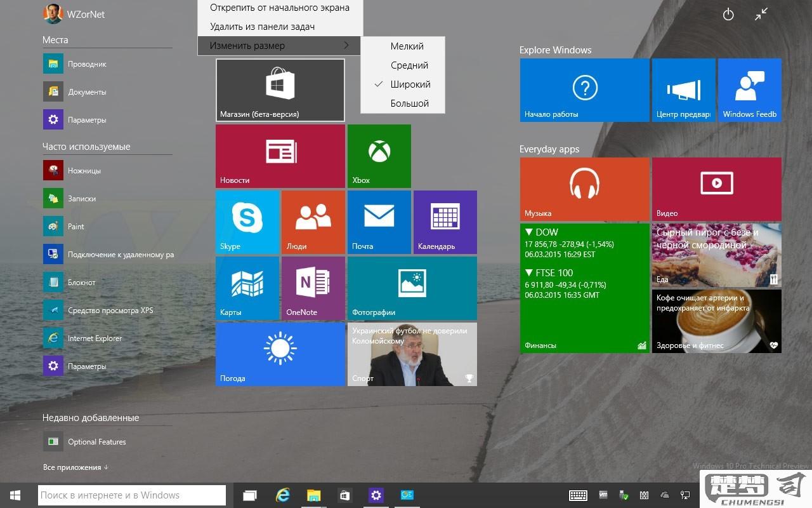Click the network tray icon
This screenshot has height=508, width=812.
[x=685, y=495]
